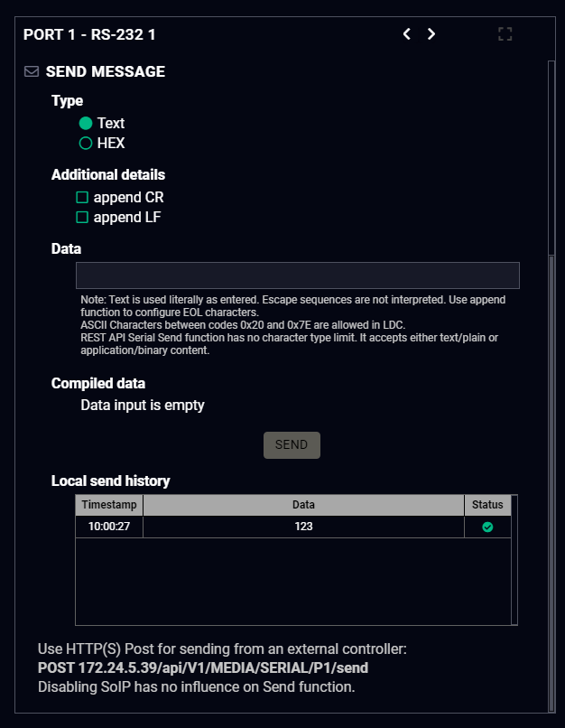Click the Data column header
The width and height of the screenshot is (565, 728).
point(303,505)
